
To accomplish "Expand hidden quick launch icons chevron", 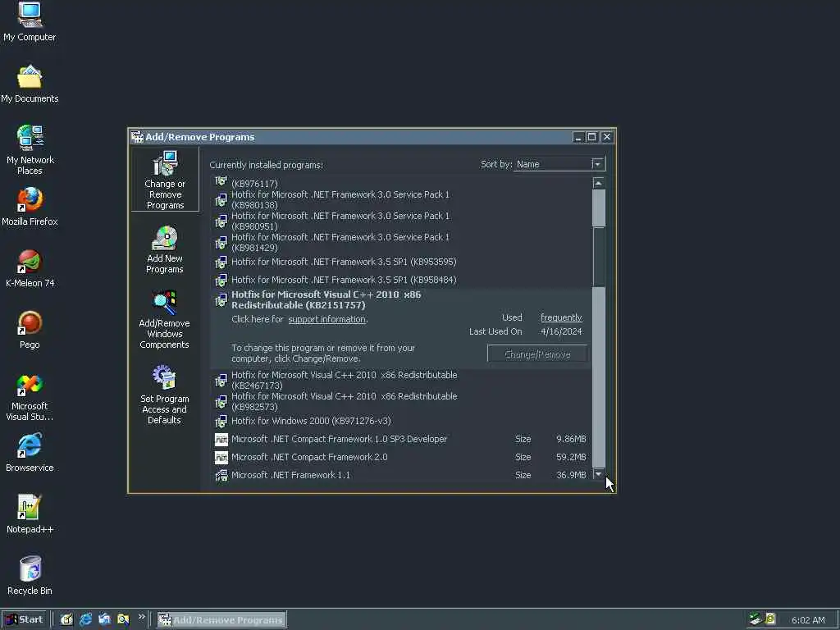I will pyautogui.click(x=141, y=617).
